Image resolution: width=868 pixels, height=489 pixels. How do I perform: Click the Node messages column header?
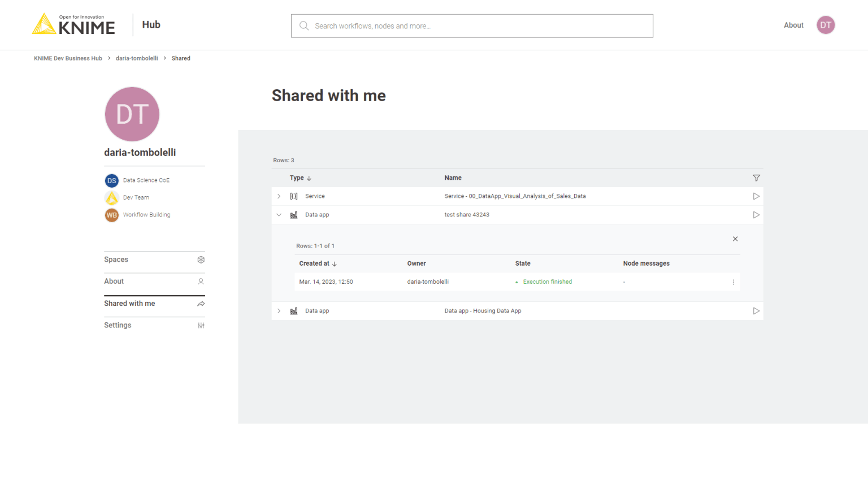646,263
